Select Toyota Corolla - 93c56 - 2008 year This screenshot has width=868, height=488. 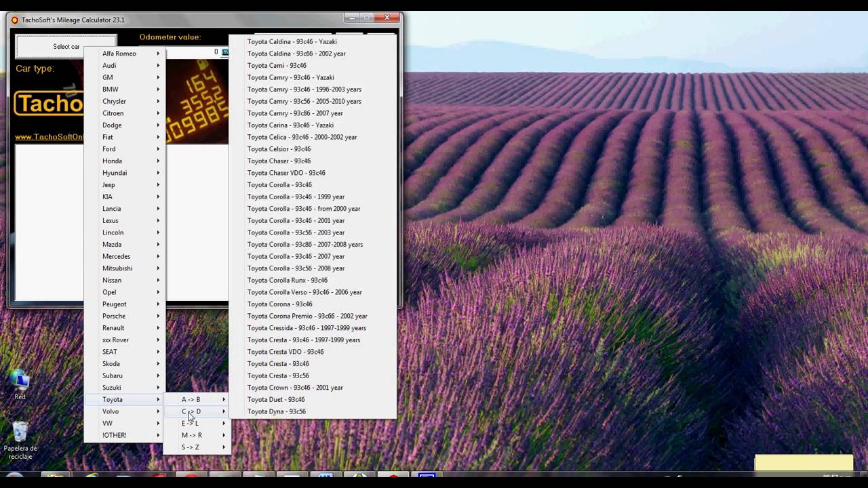(313, 268)
